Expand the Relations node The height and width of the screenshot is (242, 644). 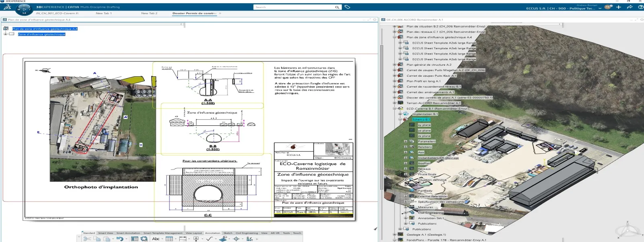tap(406, 147)
